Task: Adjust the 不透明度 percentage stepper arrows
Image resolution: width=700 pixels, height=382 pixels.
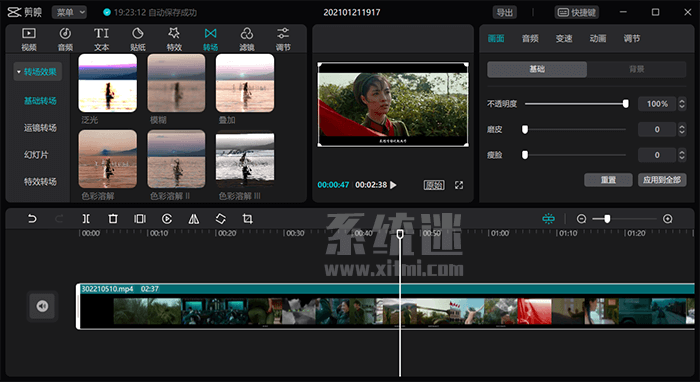Action: [x=682, y=104]
